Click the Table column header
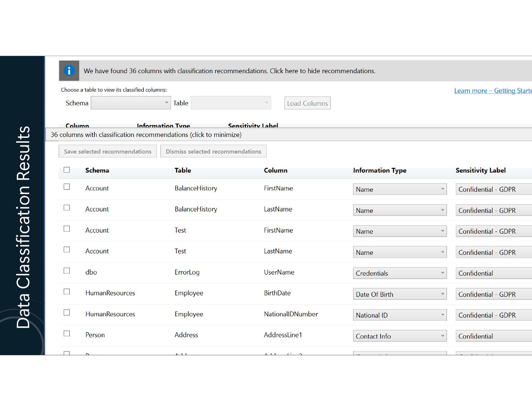This screenshot has width=532, height=411. tap(183, 170)
